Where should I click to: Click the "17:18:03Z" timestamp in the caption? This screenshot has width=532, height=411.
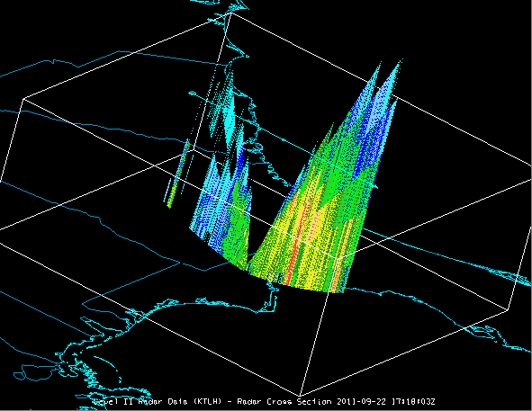tap(413, 402)
